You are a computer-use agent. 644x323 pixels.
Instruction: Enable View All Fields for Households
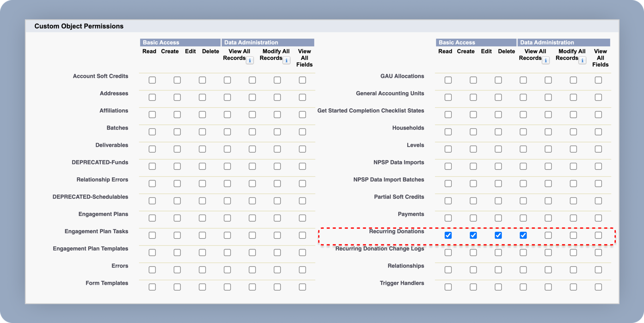click(598, 132)
